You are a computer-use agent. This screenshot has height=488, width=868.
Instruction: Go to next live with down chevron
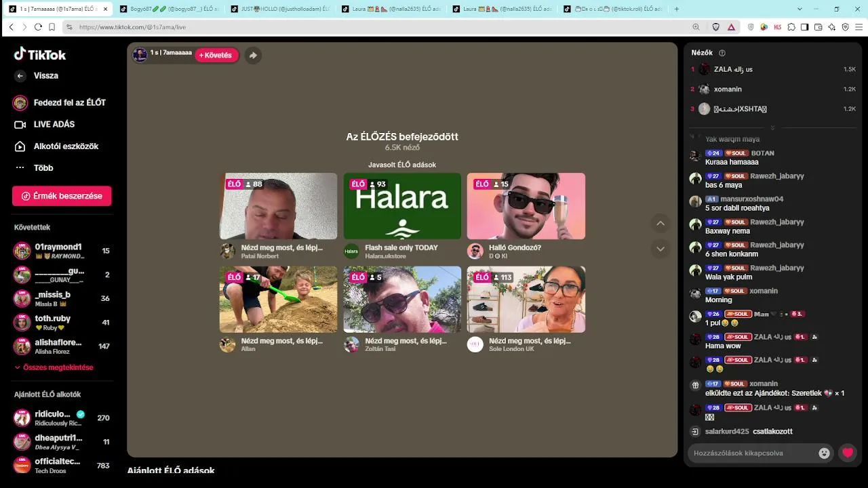[660, 249]
